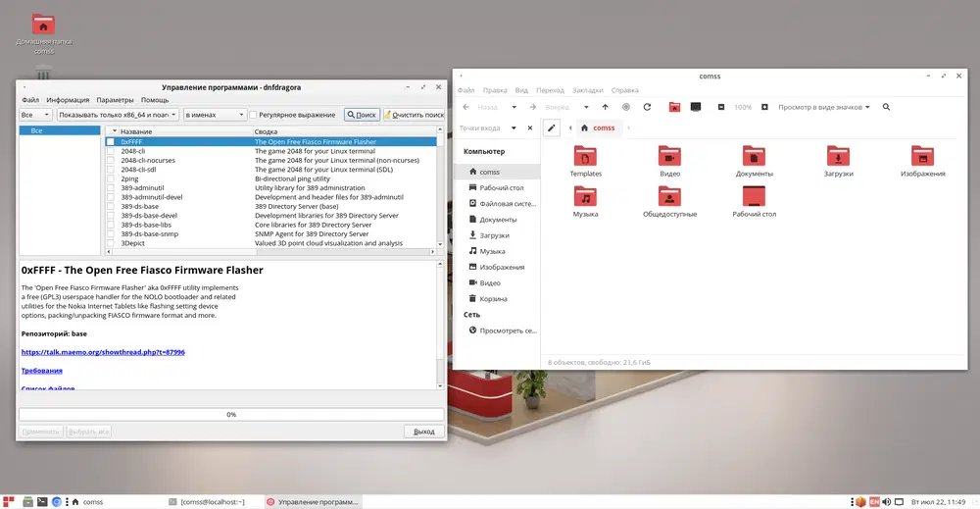Tick the 2048-cli package checkbox
The width and height of the screenshot is (980, 509).
click(111, 151)
